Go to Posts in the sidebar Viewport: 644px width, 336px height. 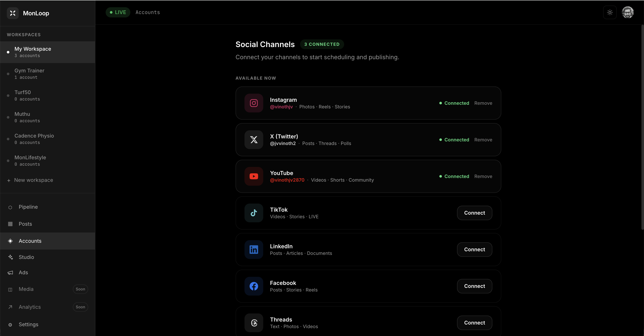(47, 224)
